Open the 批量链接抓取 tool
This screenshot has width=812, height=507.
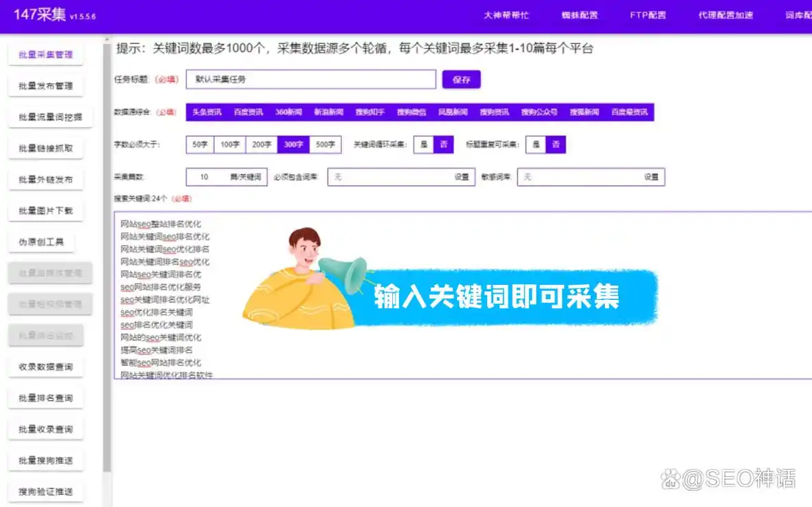click(45, 147)
